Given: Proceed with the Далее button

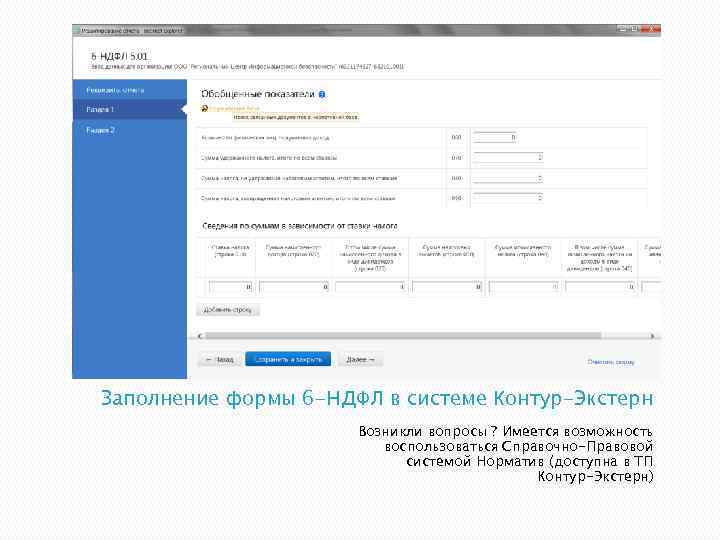Looking at the screenshot, I should (x=360, y=360).
